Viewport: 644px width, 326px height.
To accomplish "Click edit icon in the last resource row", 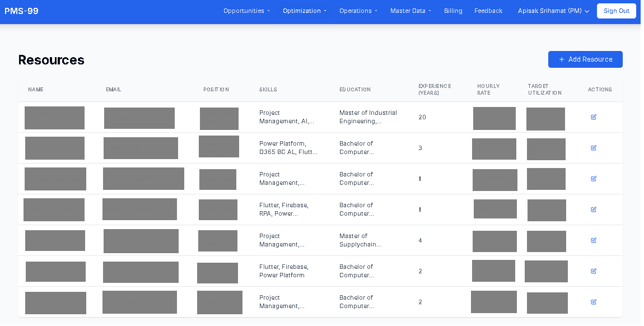I will click(x=594, y=302).
